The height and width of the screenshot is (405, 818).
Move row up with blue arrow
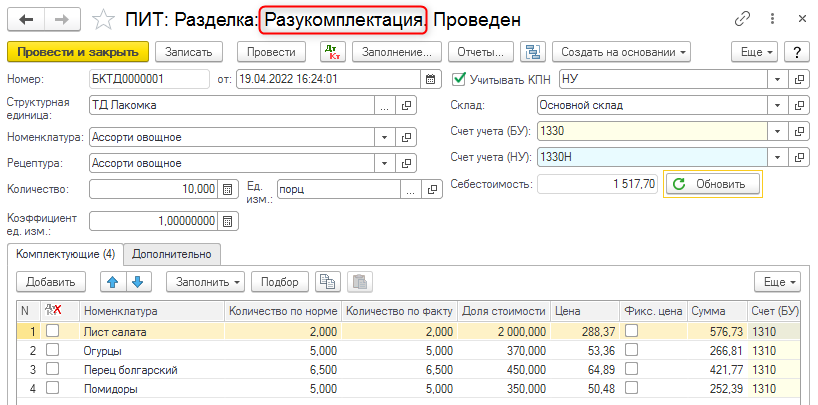[113, 282]
